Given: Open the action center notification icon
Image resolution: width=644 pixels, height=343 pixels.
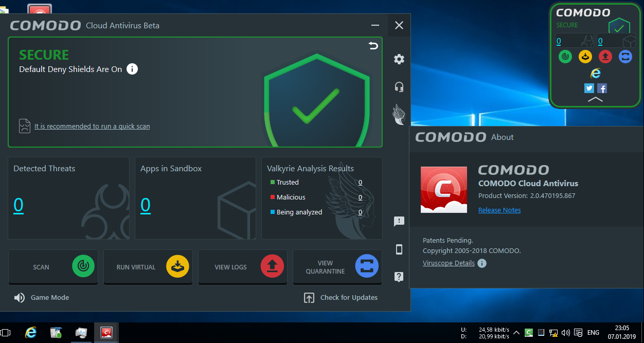Looking at the screenshot, I should (578, 333).
